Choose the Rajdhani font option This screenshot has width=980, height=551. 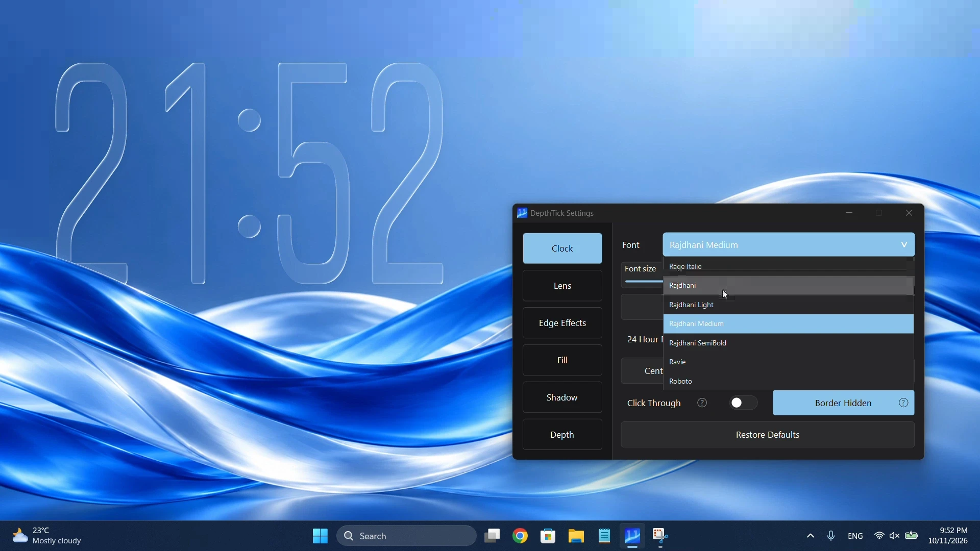[x=787, y=286]
